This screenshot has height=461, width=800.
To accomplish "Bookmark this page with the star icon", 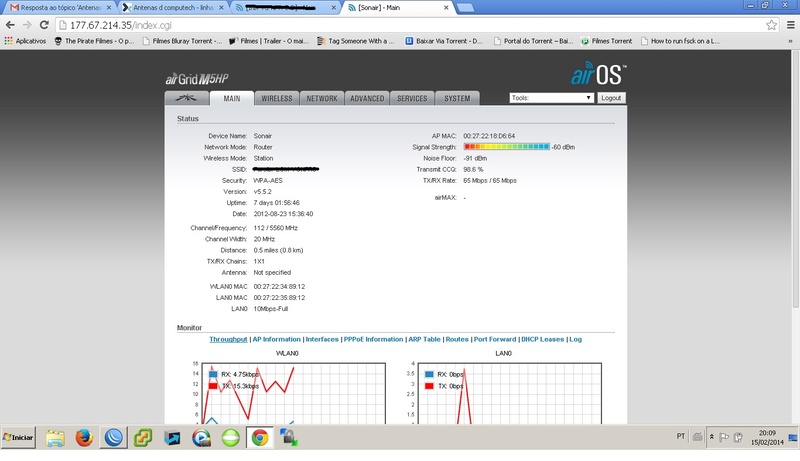I will pyautogui.click(x=771, y=25).
